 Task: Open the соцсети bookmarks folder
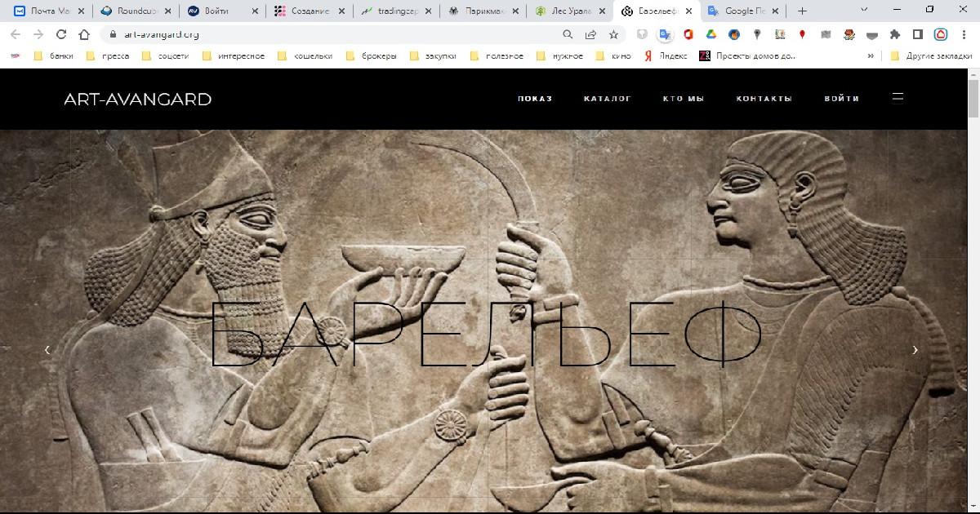click(x=166, y=56)
